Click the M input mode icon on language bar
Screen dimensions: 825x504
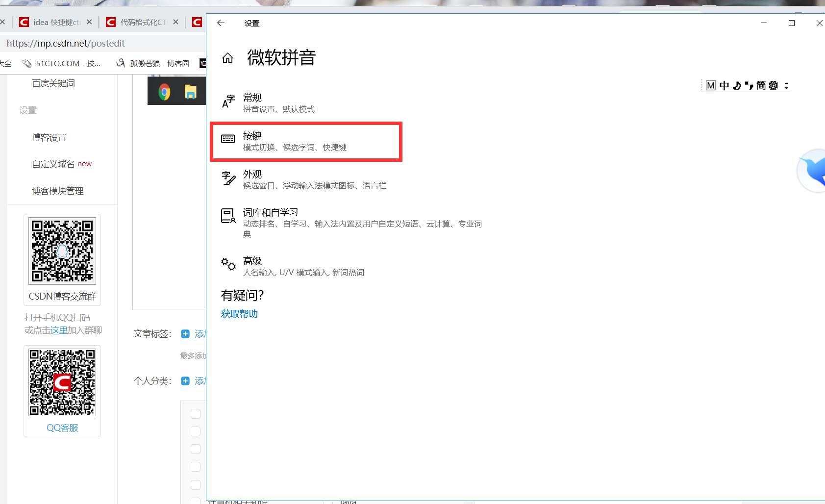[x=711, y=85]
